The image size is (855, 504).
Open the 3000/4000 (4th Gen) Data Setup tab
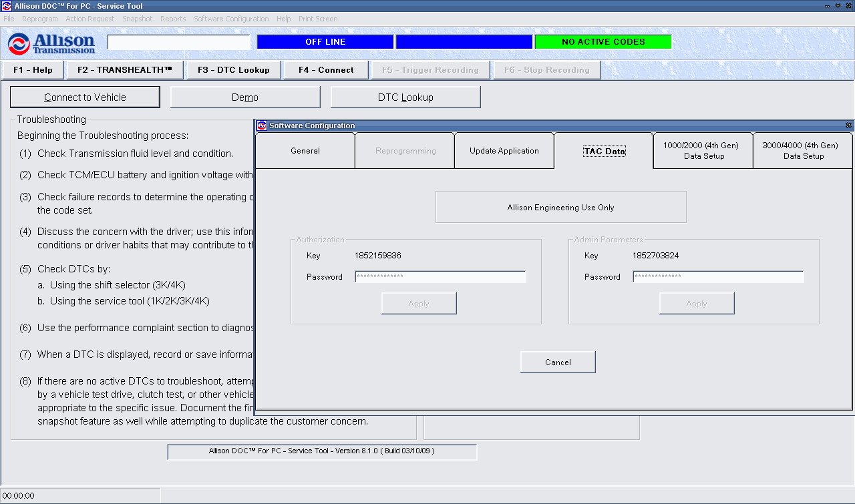coord(804,151)
